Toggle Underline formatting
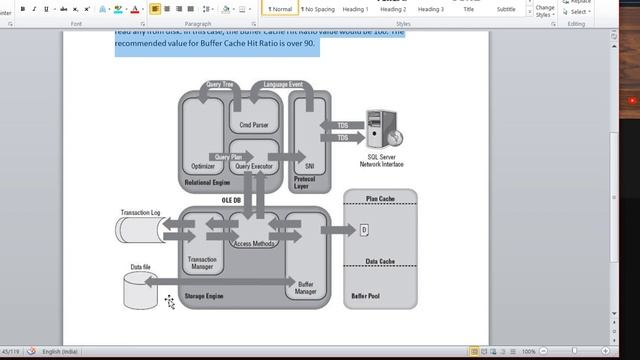 pyautogui.click(x=46, y=9)
